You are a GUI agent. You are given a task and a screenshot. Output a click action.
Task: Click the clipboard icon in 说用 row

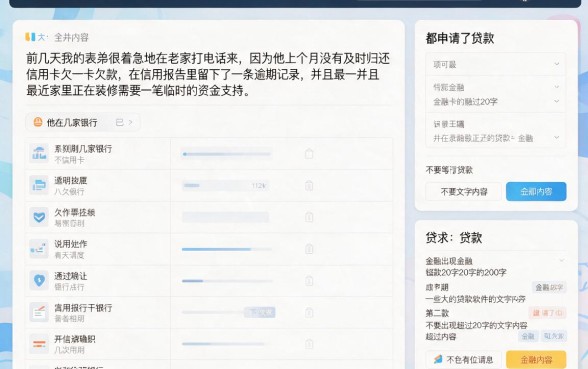click(309, 249)
